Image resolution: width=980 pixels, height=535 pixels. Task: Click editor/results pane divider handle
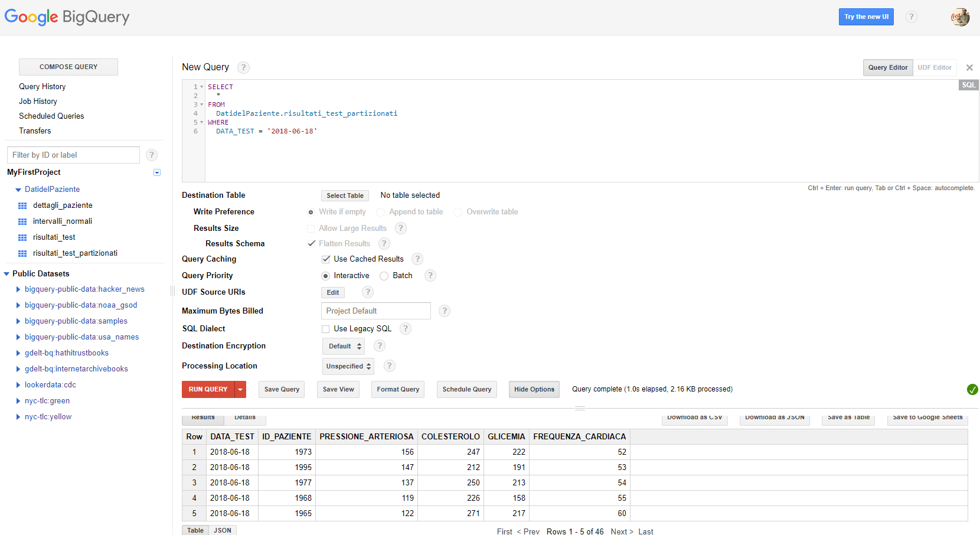point(580,408)
